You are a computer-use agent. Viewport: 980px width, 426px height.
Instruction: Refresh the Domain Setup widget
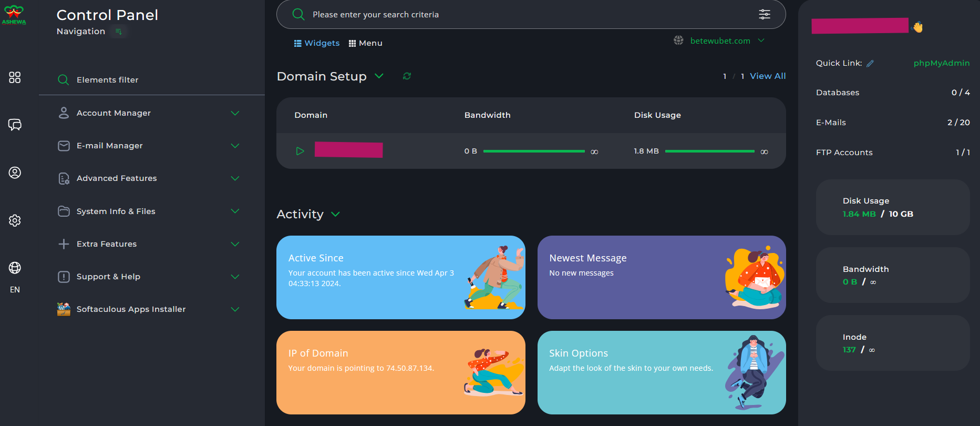(407, 76)
